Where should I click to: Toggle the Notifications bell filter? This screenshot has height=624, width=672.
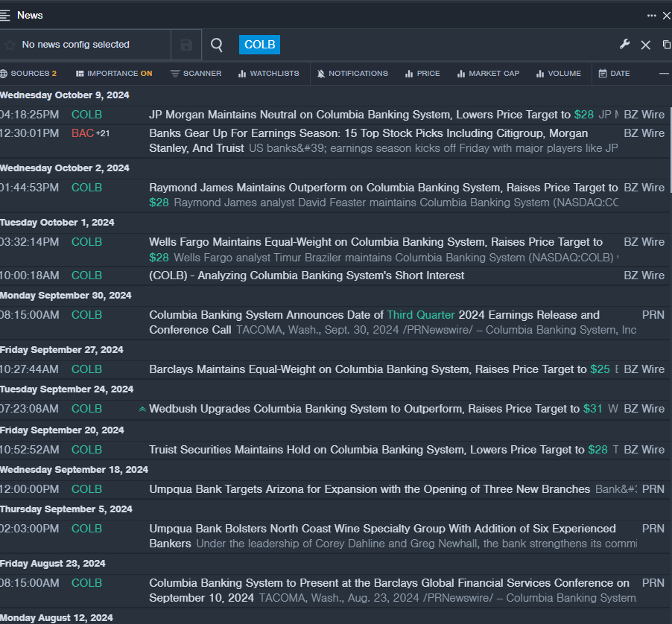(x=352, y=74)
